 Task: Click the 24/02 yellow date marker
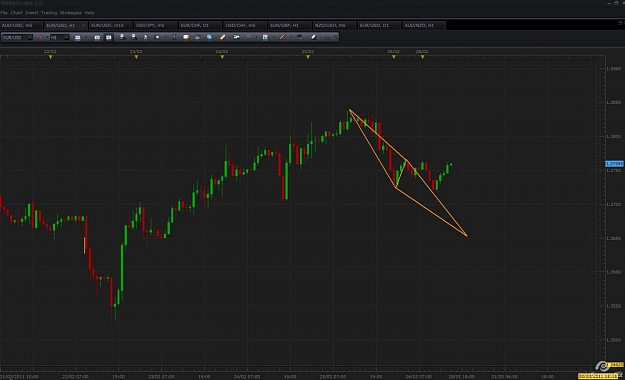tap(222, 57)
